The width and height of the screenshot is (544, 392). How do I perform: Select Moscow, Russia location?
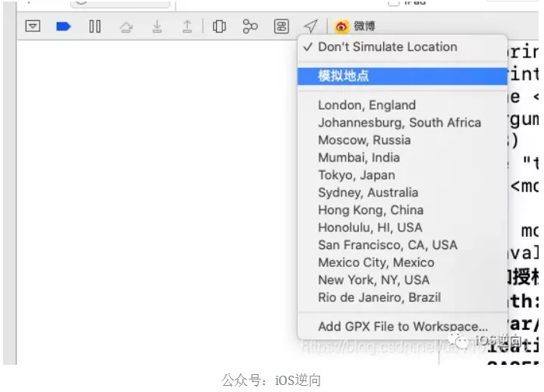(403, 140)
